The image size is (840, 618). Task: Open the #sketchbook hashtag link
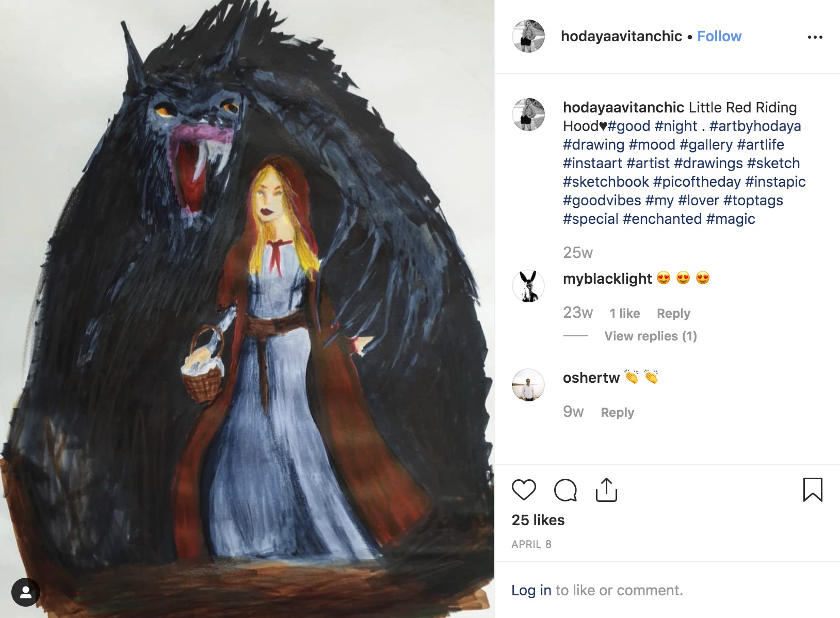606,182
